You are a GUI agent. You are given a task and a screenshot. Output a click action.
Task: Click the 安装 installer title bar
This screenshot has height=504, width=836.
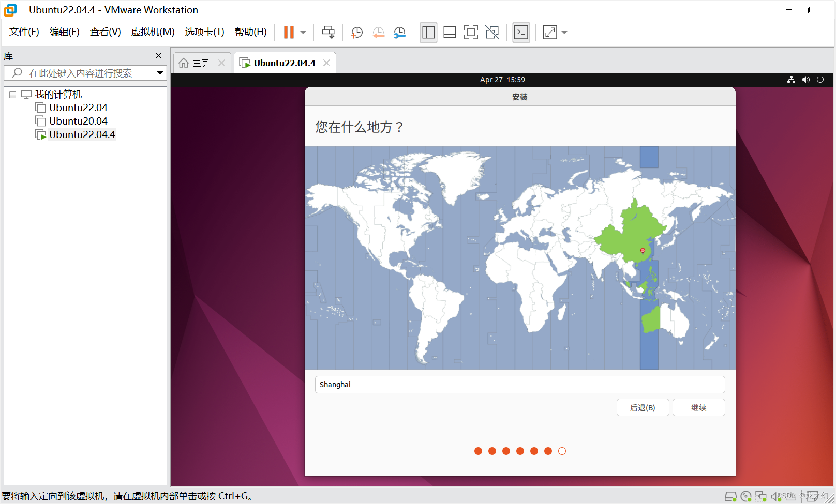click(520, 97)
